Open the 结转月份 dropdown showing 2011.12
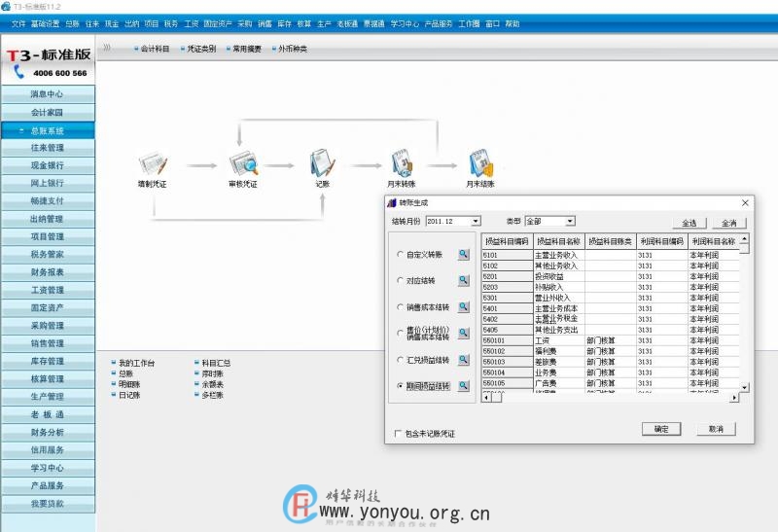This screenshot has height=532, width=778. [x=476, y=221]
